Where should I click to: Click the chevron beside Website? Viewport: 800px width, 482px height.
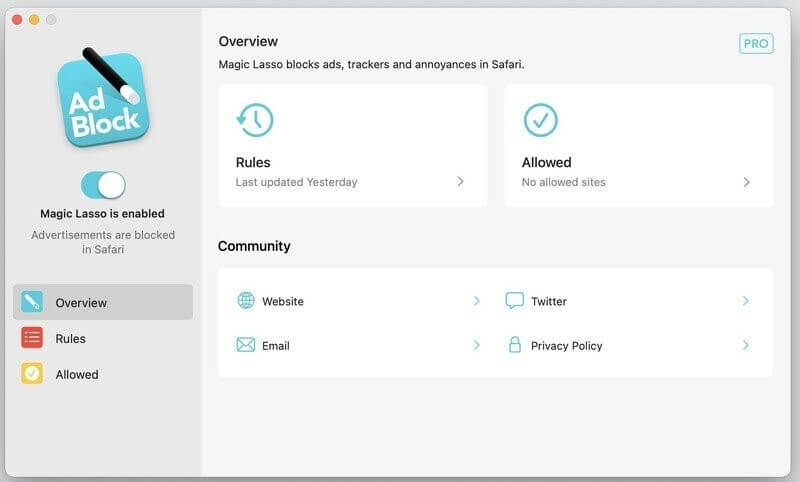477,301
